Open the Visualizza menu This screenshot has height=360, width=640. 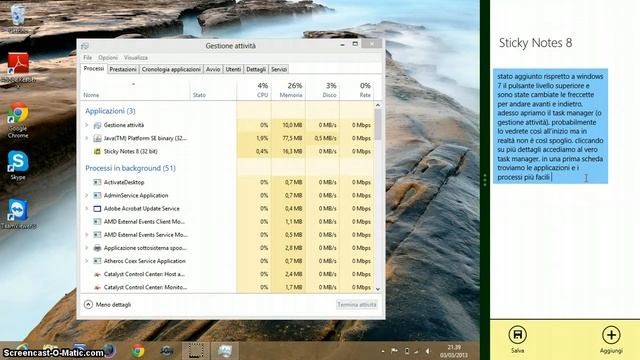click(x=136, y=58)
